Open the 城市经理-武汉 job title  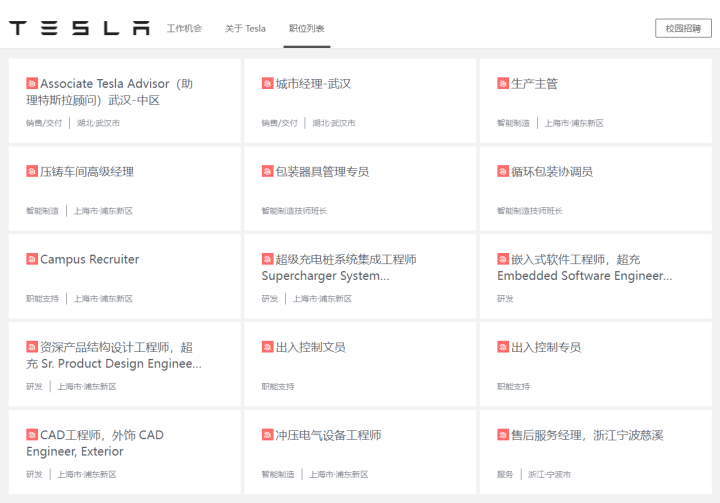(313, 84)
